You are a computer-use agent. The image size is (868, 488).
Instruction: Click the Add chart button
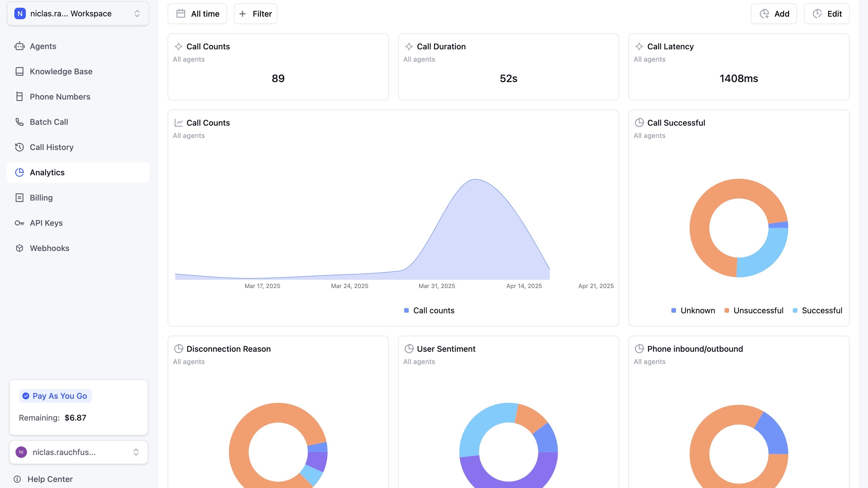click(x=774, y=14)
